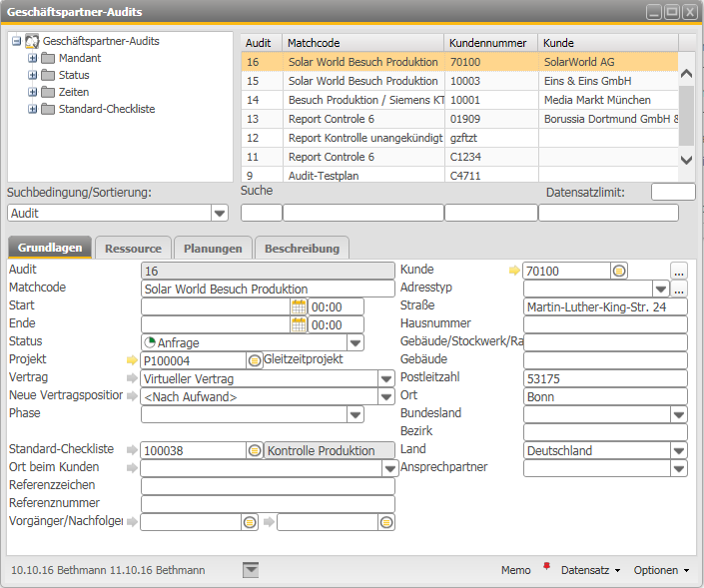Click the grey arrow between Vorgänger and Nachfolger fields
Viewport: 704px width, 588px height.
point(269,521)
